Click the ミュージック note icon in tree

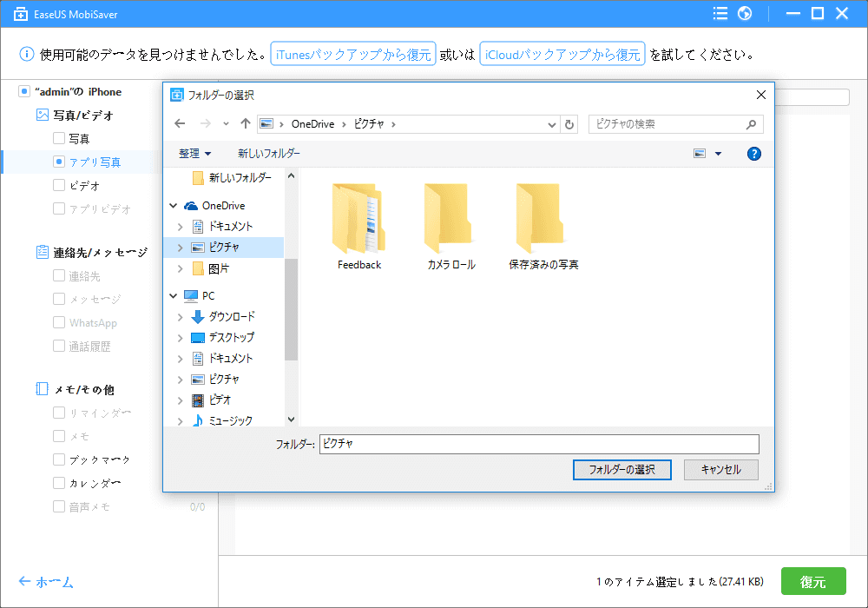tap(198, 421)
